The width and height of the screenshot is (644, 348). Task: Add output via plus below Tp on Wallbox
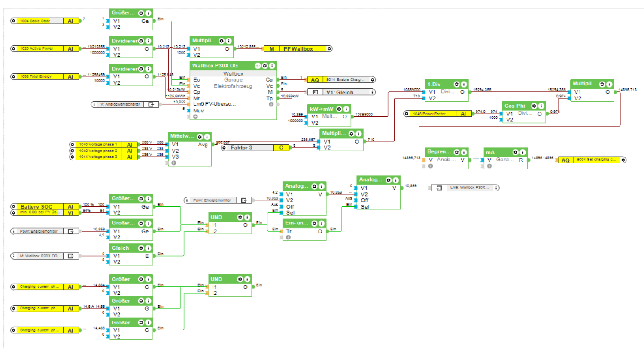(x=271, y=104)
